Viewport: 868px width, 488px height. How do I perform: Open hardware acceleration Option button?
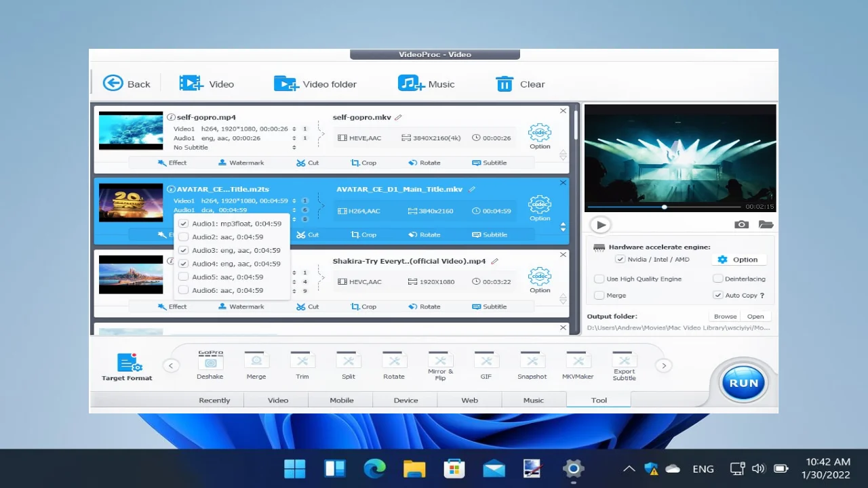(739, 260)
